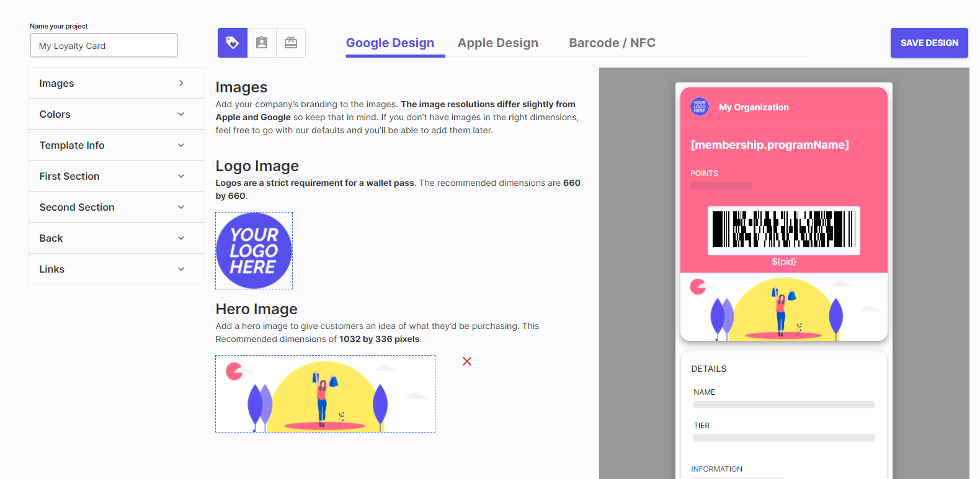
Task: Click the "POINTS" label on the card
Action: 704,174
